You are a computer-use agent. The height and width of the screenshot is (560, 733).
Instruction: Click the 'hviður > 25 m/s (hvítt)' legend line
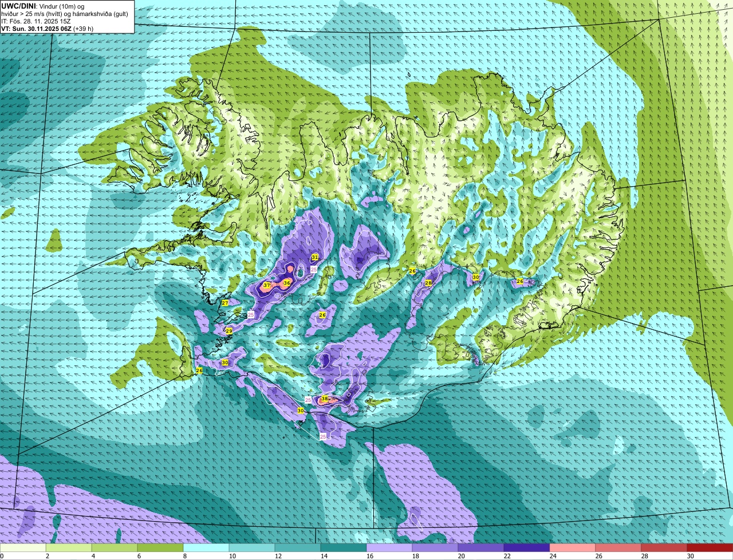[x=65, y=14]
